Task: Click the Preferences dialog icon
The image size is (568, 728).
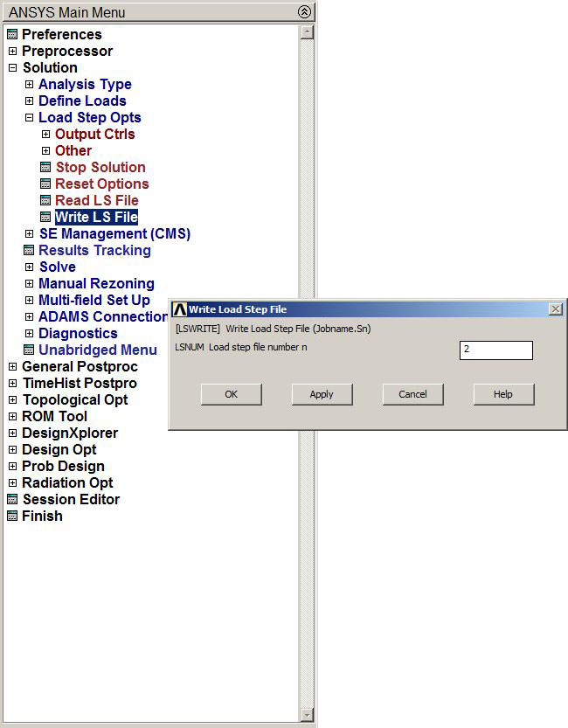Action: point(12,35)
